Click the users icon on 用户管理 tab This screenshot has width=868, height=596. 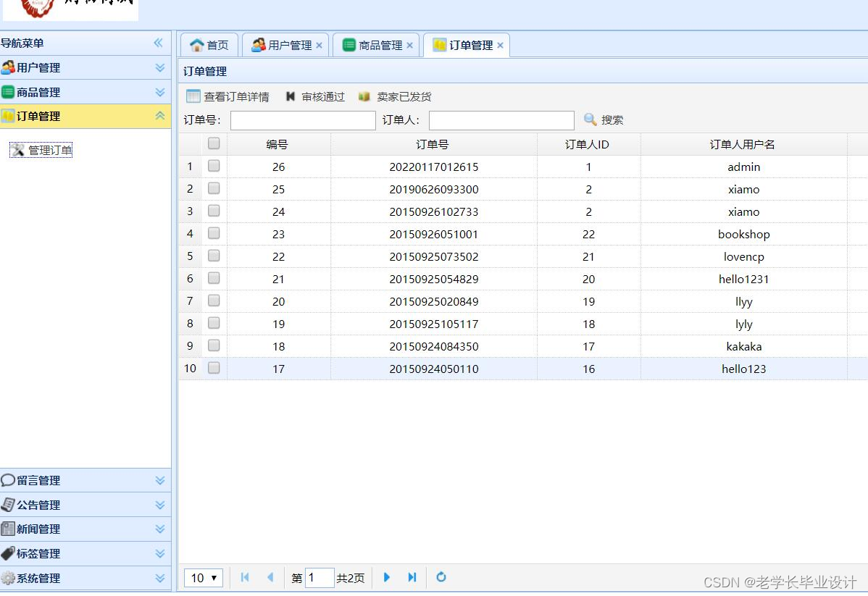[x=258, y=45]
